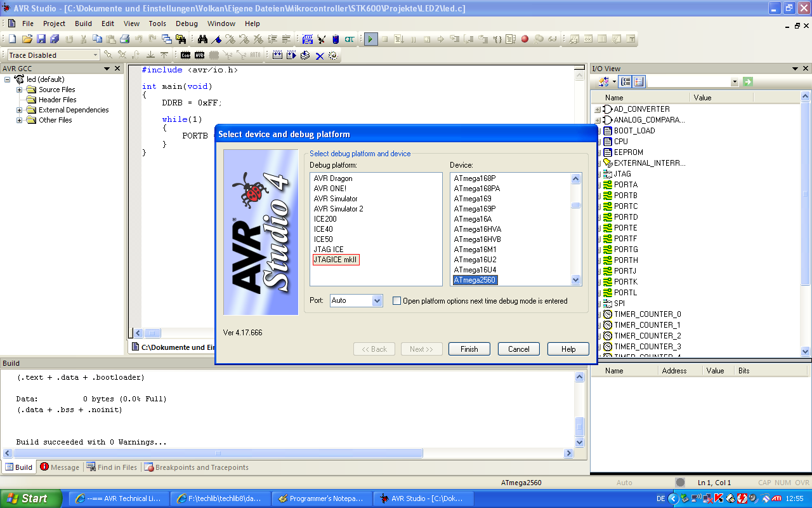This screenshot has height=508, width=812.
Task: Select JTAGICE mkII debug platform
Action: coord(336,260)
